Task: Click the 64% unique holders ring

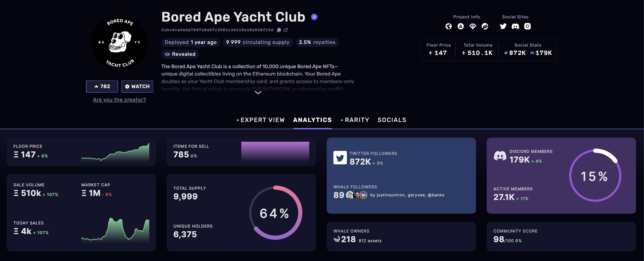Action: pyautogui.click(x=275, y=213)
